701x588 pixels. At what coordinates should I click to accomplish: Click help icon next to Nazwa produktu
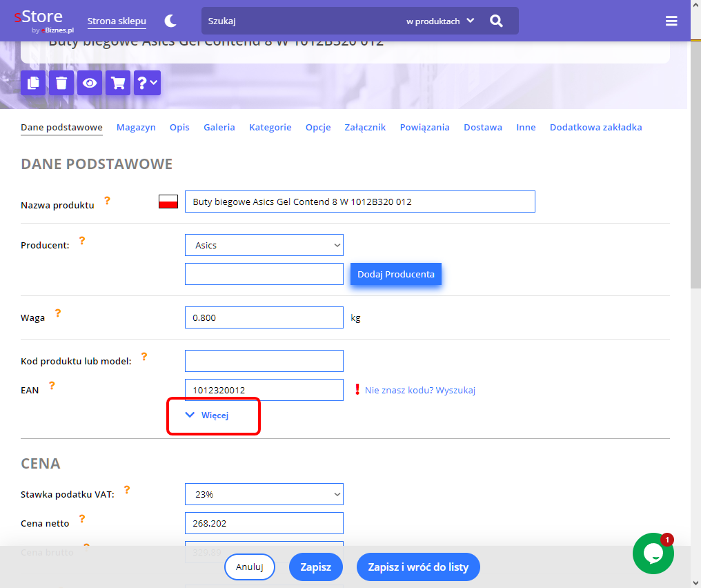pos(108,200)
